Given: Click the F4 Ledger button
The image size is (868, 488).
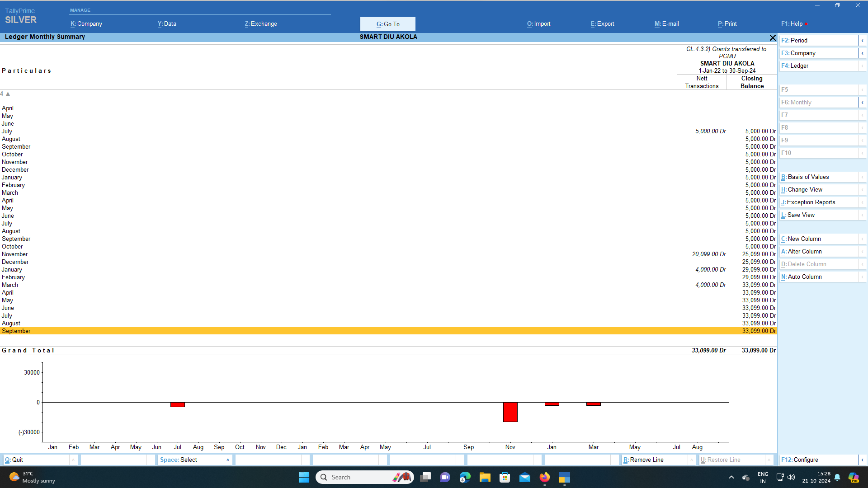Looking at the screenshot, I should click(819, 66).
